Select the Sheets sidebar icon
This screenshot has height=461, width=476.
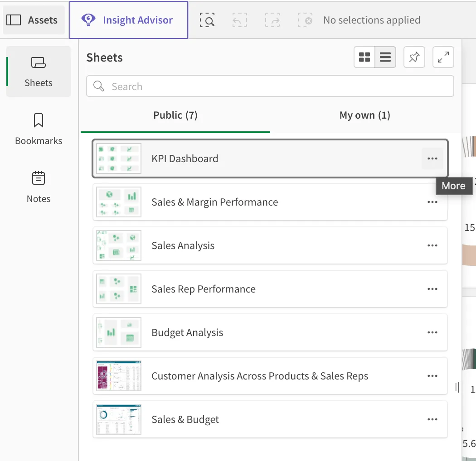coord(38,71)
